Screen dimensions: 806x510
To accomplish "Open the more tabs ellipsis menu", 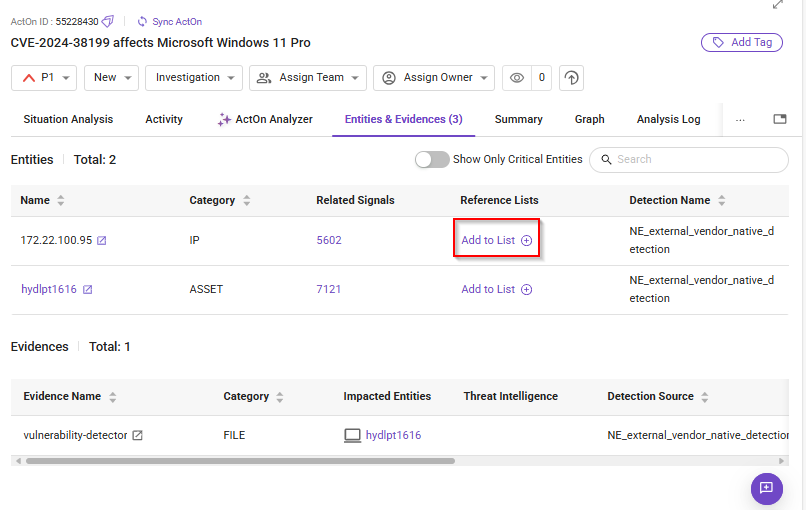I will [740, 120].
